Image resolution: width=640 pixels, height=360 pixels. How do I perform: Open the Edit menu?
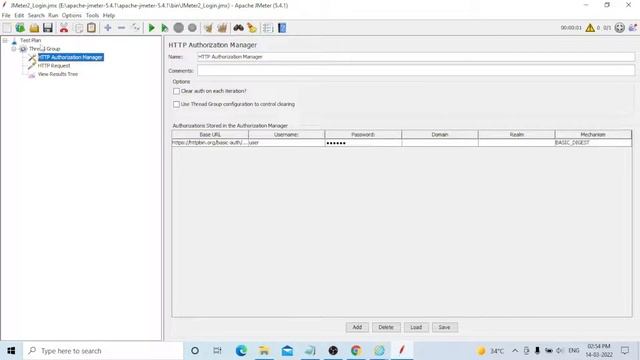coord(19,15)
